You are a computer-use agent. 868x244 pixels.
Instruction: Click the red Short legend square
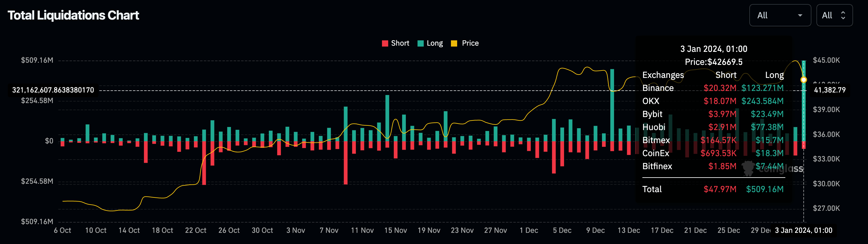[x=385, y=43]
